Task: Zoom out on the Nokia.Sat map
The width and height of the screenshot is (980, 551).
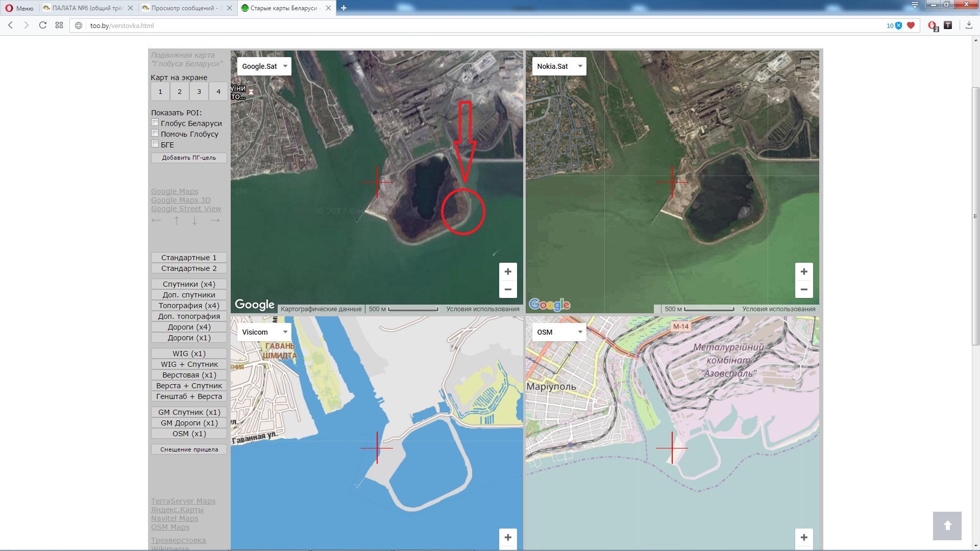Action: tap(803, 290)
